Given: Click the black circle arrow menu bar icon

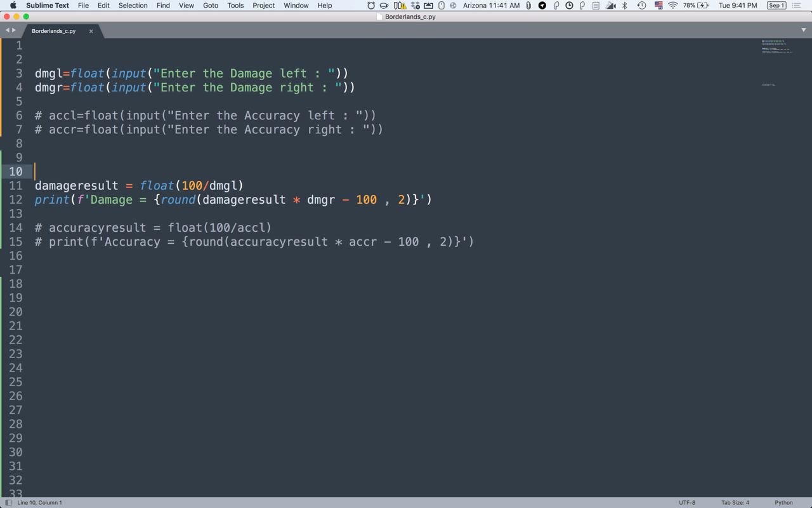Looking at the screenshot, I should (x=542, y=5).
